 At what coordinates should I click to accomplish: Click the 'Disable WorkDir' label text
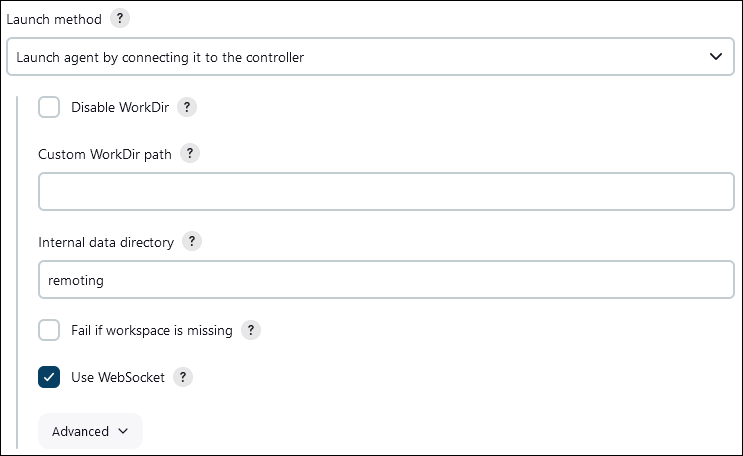pos(120,107)
